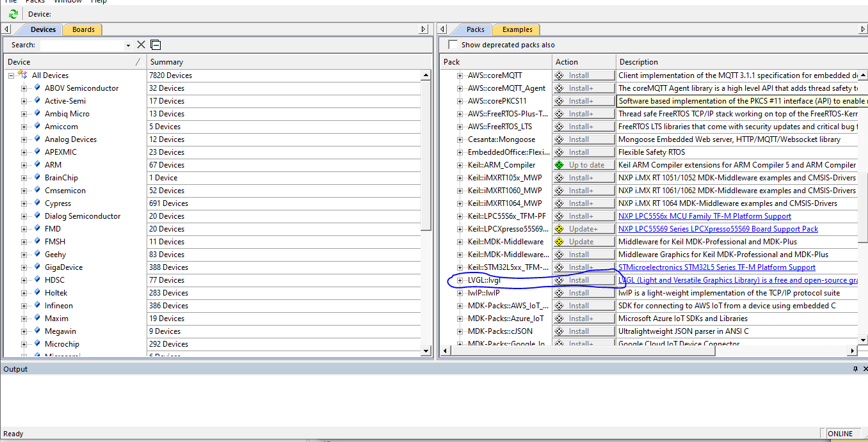
Task: Click the Microchip vendor chip icon
Action: click(37, 343)
